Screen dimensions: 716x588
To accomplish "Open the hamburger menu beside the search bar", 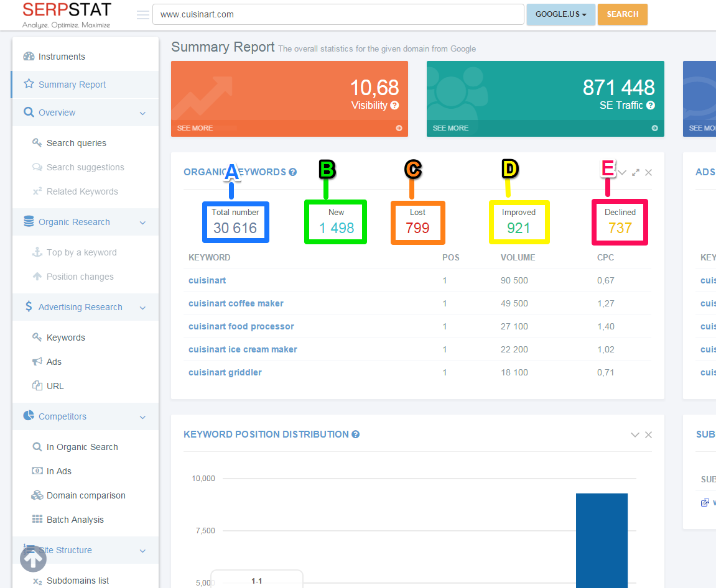I will pos(142,14).
